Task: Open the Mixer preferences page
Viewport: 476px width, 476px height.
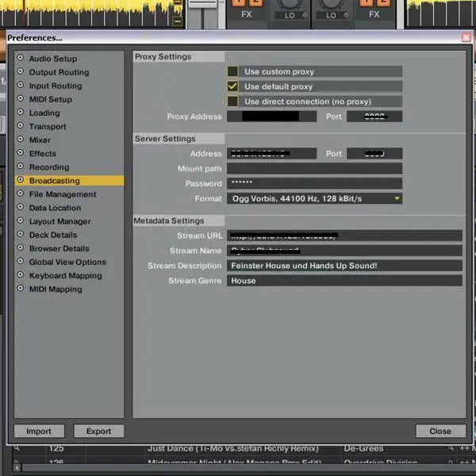Action: tap(40, 140)
